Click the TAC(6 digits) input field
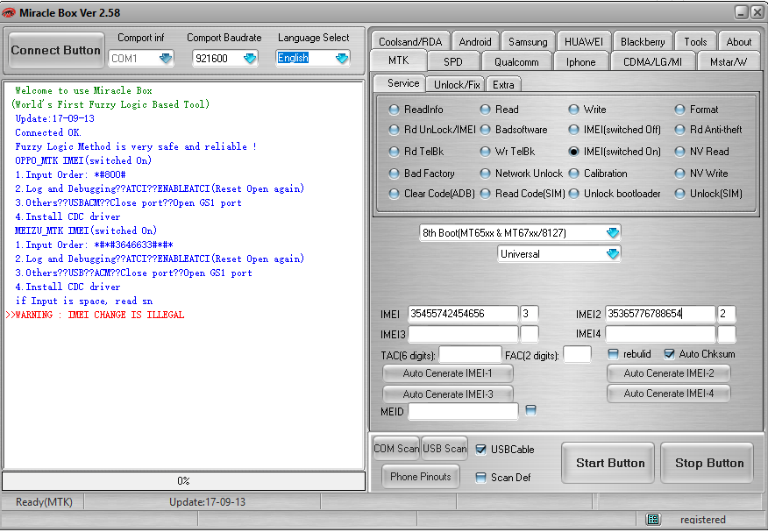Screen dimensions: 768x532 pyautogui.click(x=470, y=354)
